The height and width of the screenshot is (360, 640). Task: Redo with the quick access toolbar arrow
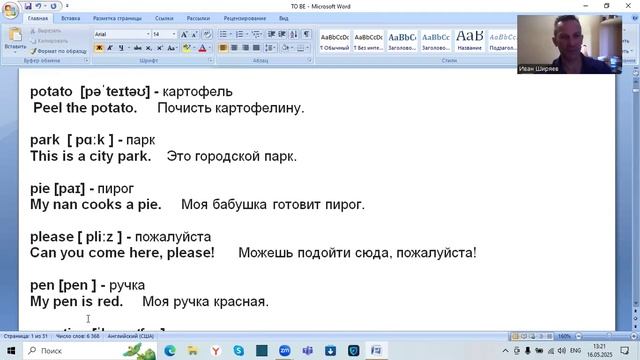click(x=53, y=6)
